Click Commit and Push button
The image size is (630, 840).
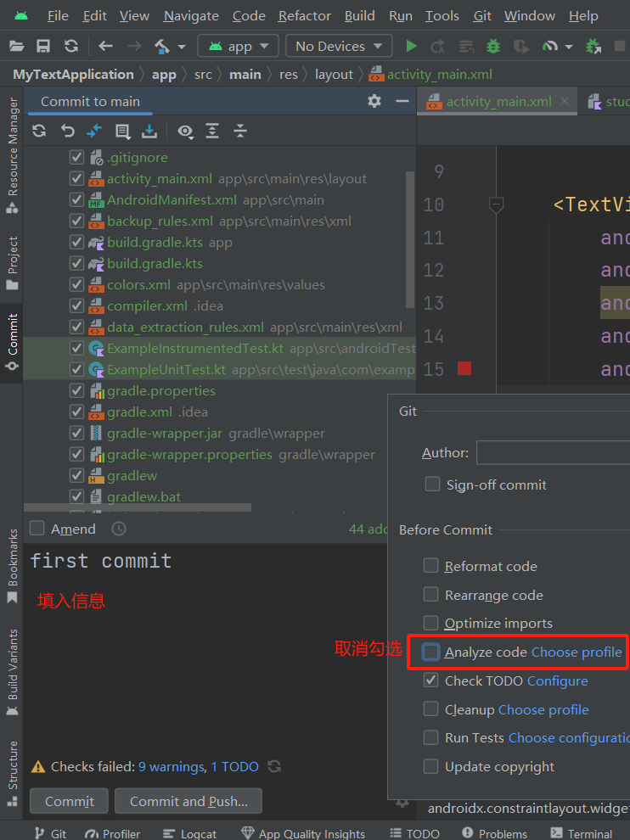(x=188, y=801)
